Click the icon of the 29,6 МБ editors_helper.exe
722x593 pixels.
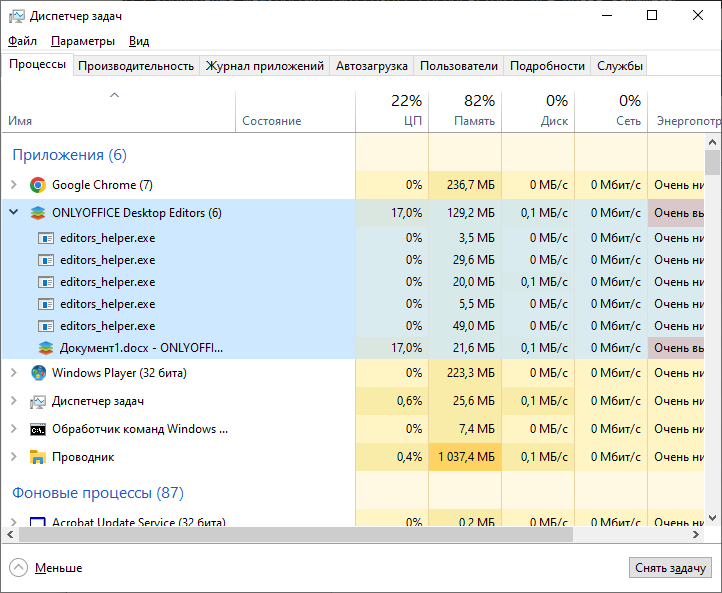point(46,261)
